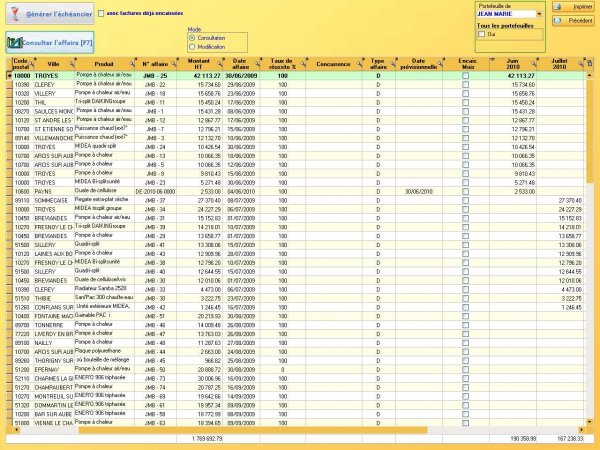Image resolution: width=600 pixels, height=450 pixels.
Task: Click the Date prévisionnelle cell '30/06/2010'
Action: click(x=419, y=191)
